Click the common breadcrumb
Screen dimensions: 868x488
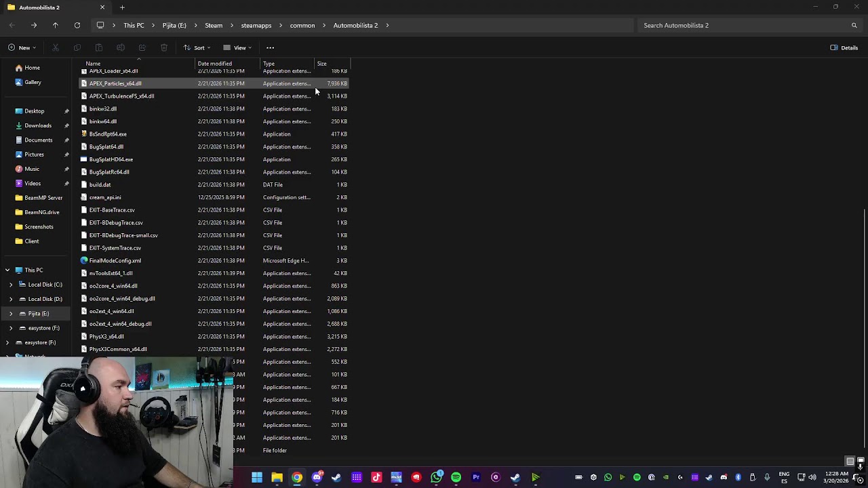(302, 25)
